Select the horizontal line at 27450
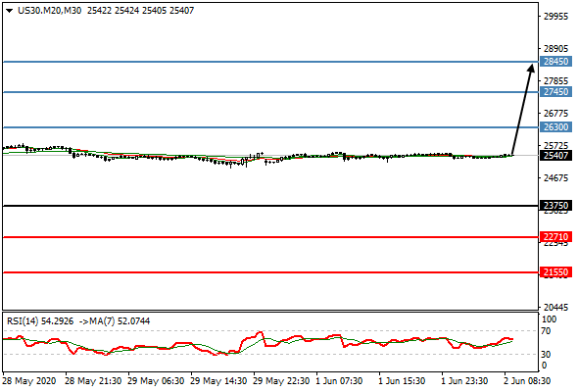The width and height of the screenshot is (578, 392). tap(270, 92)
